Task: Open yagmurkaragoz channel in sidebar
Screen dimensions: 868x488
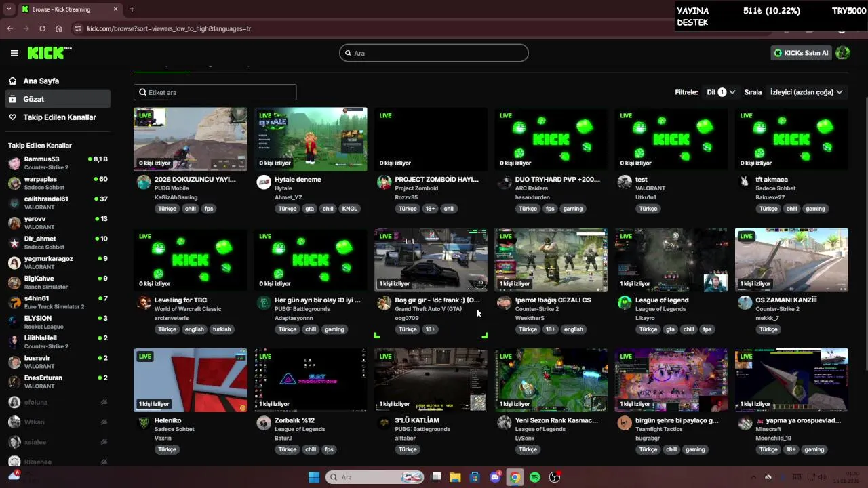Action: tap(58, 262)
